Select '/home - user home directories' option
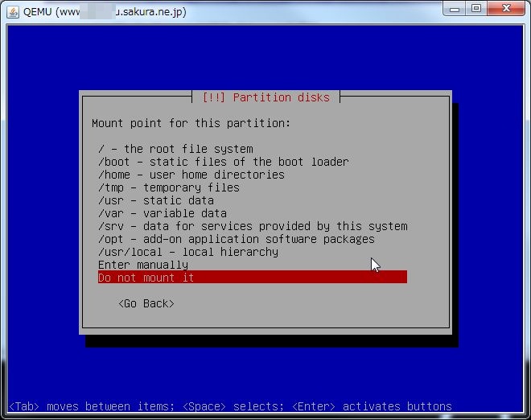This screenshot has height=420, width=531. [191, 175]
